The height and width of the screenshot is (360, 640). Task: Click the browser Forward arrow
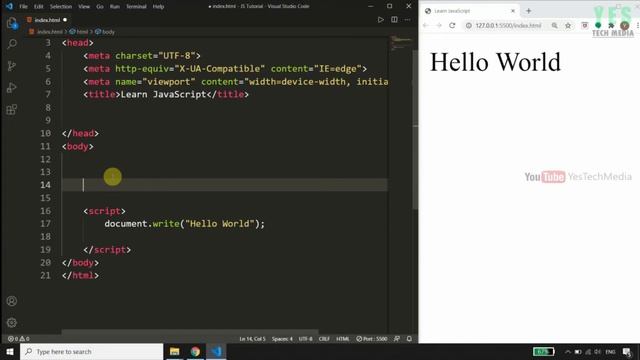[439, 25]
